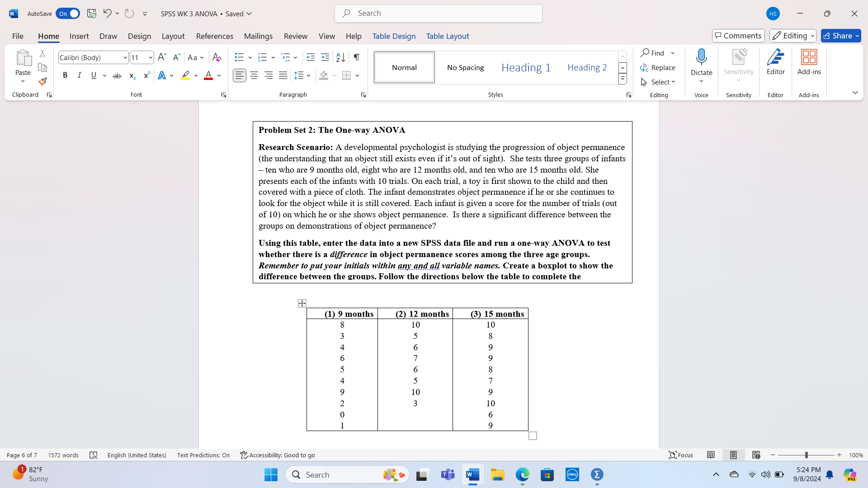Image resolution: width=868 pixels, height=488 pixels.
Task: Switch to Read Mode view
Action: point(711,455)
